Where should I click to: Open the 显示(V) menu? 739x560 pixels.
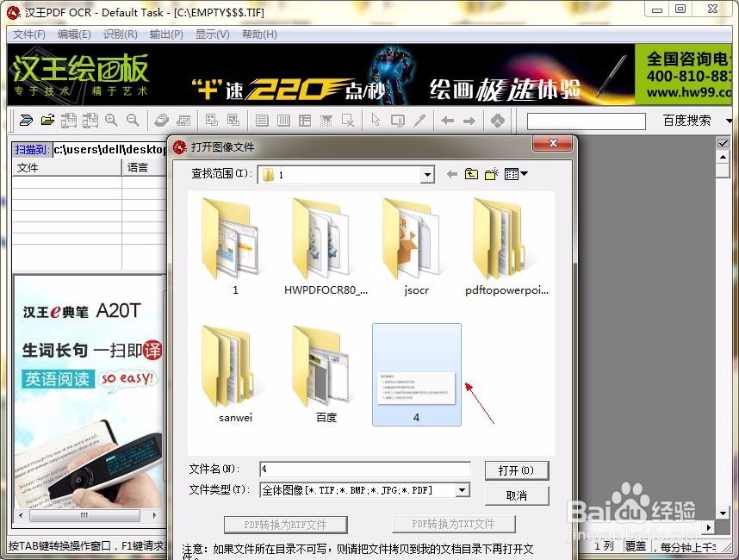pyautogui.click(x=212, y=34)
